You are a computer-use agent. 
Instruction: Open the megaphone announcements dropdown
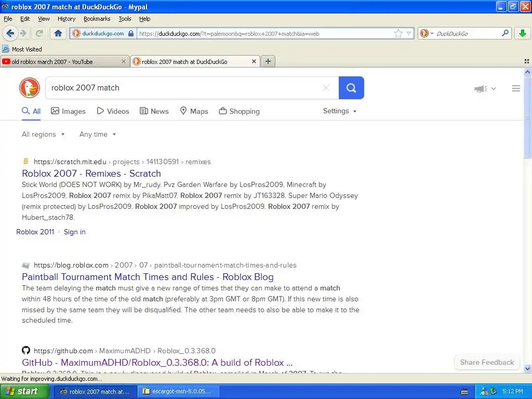coord(485,88)
